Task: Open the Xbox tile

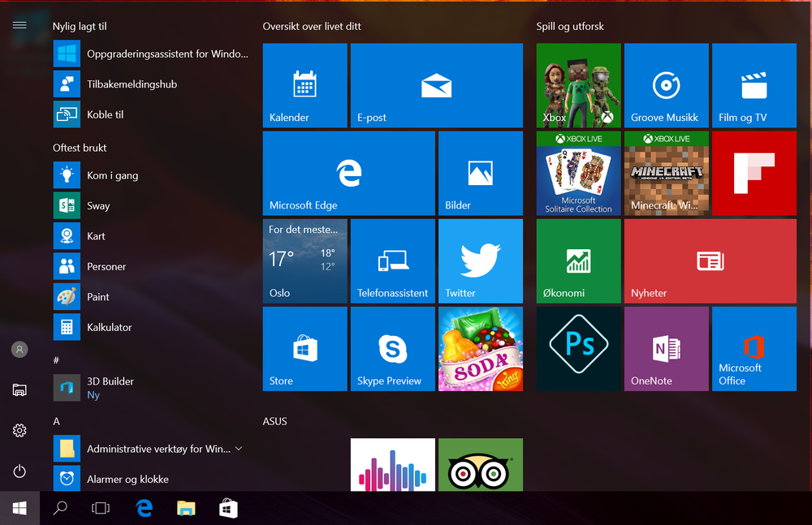Action: [x=578, y=85]
